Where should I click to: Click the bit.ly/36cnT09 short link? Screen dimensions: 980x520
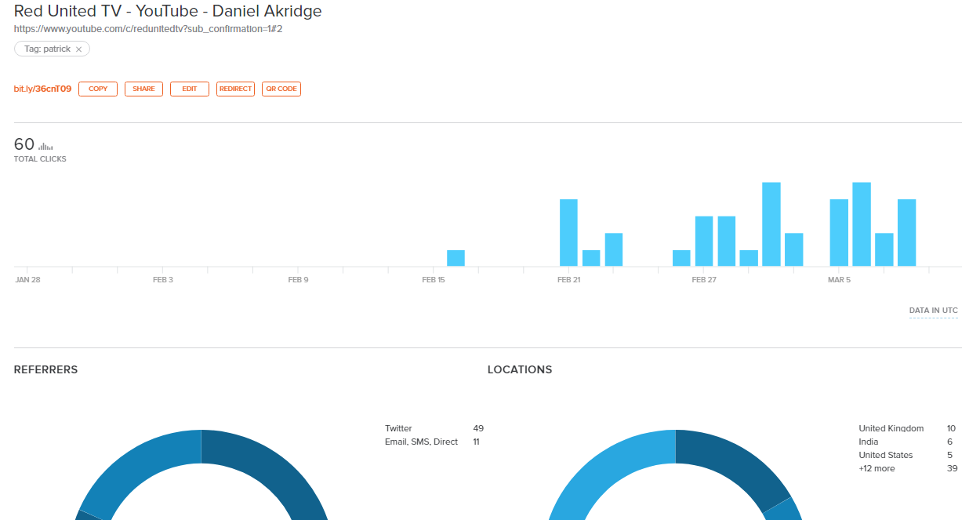42,89
